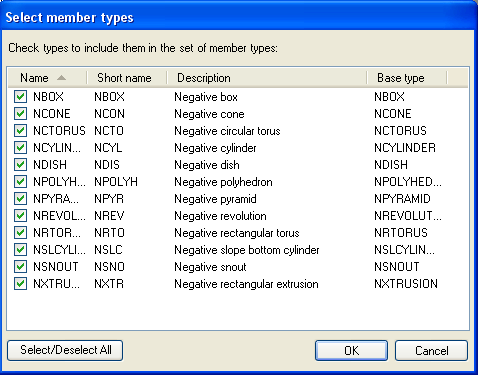
Task: Select the 'Negative revolution' description
Action: point(220,216)
